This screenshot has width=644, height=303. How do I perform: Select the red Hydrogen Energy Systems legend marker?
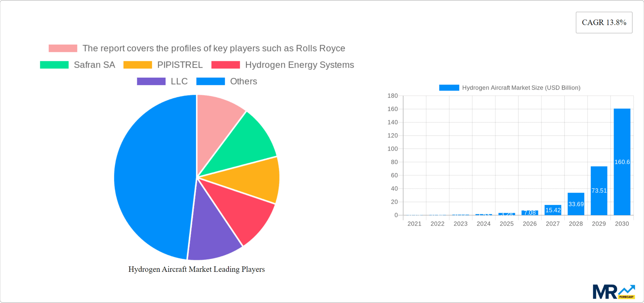click(x=225, y=64)
